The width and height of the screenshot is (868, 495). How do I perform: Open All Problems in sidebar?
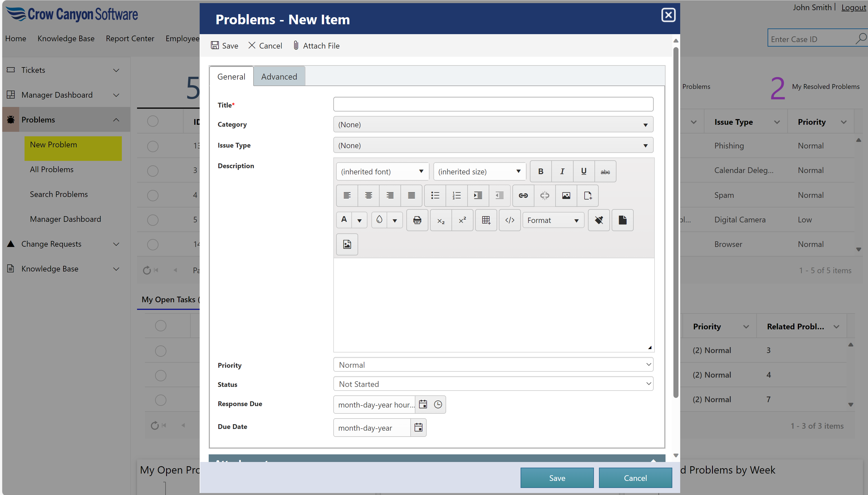coord(52,169)
